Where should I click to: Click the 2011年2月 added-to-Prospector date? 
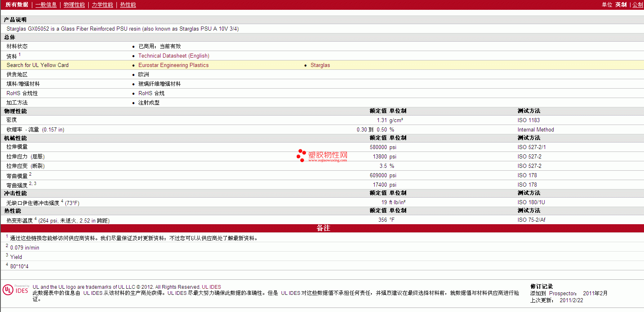coord(595,294)
